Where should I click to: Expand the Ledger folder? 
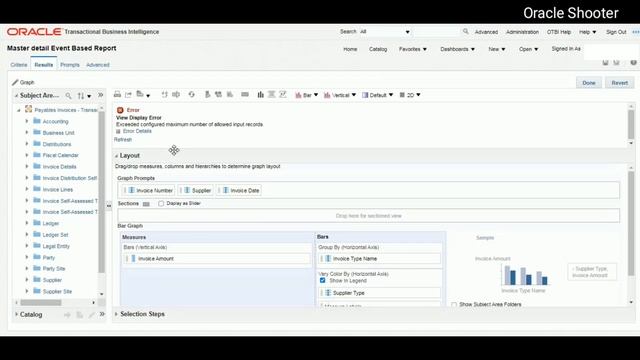27,223
